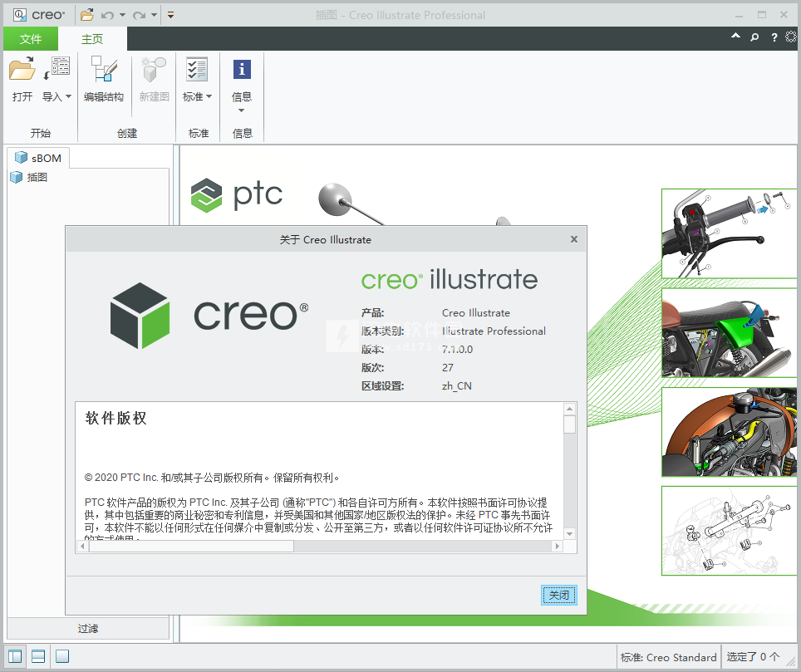Open the green motorcycle seat thumbnail

pyautogui.click(x=730, y=332)
